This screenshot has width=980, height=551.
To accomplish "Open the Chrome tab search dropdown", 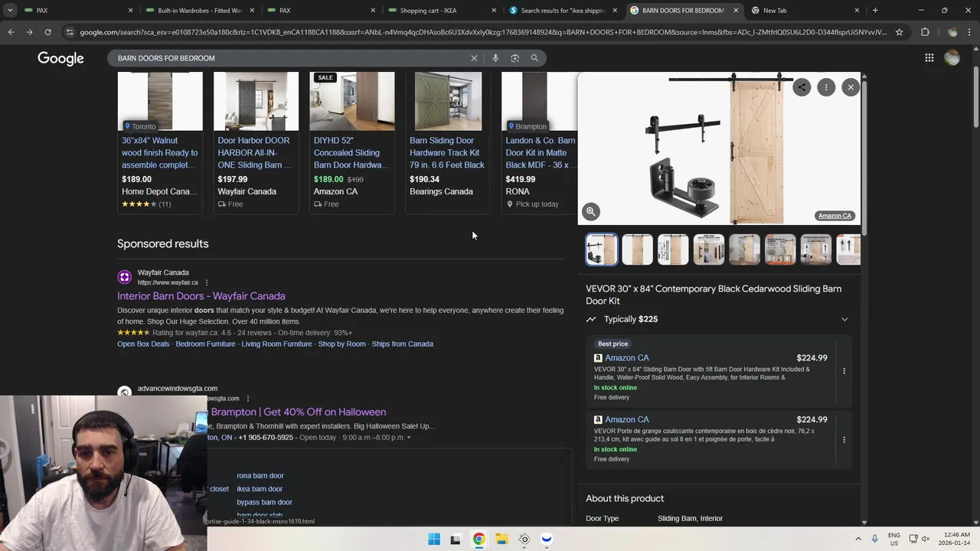I will pyautogui.click(x=10, y=11).
